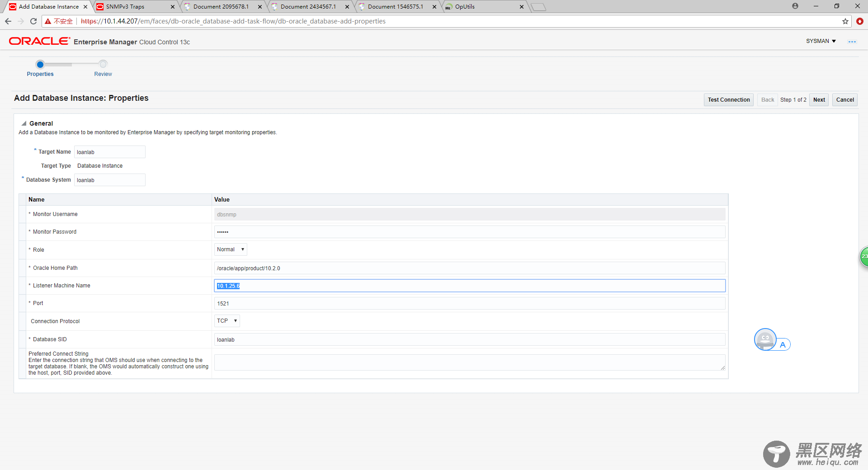Click the Next button
Image resolution: width=868 pixels, height=470 pixels.
pyautogui.click(x=819, y=100)
